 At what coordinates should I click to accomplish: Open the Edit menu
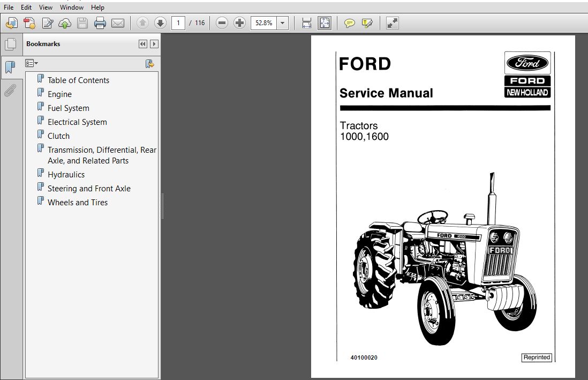point(26,8)
